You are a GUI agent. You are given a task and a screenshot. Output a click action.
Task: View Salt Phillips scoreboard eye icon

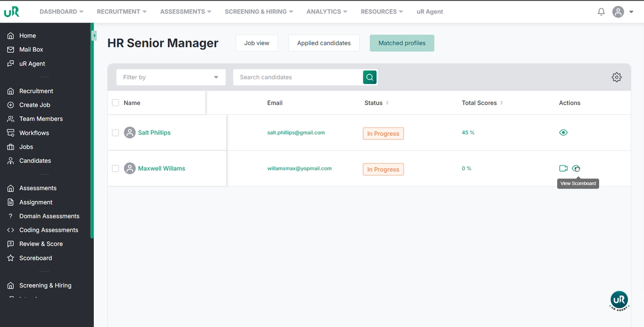coord(564,133)
